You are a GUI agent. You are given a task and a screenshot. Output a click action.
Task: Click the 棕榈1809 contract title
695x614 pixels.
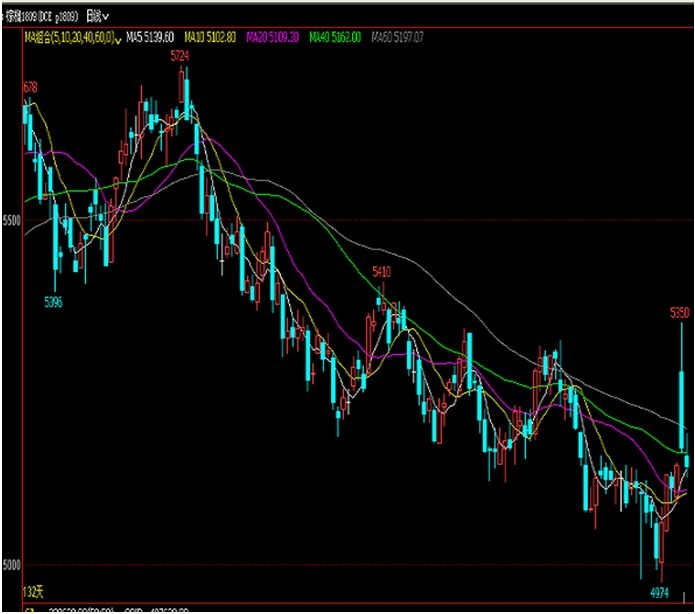click(42, 17)
